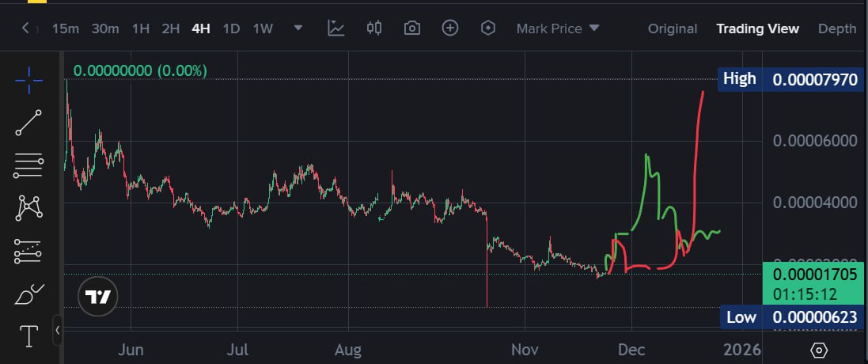868x364 pixels.
Task: Switch to the Original chart tab
Action: (673, 28)
